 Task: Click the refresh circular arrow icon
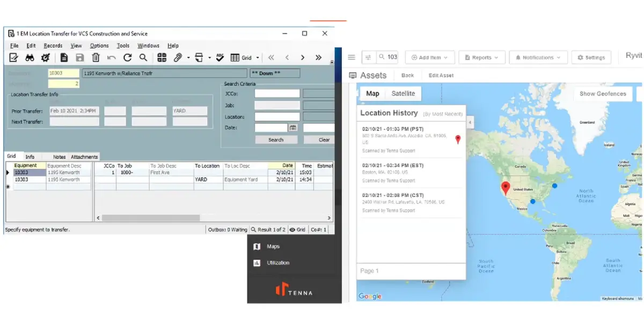[127, 57]
